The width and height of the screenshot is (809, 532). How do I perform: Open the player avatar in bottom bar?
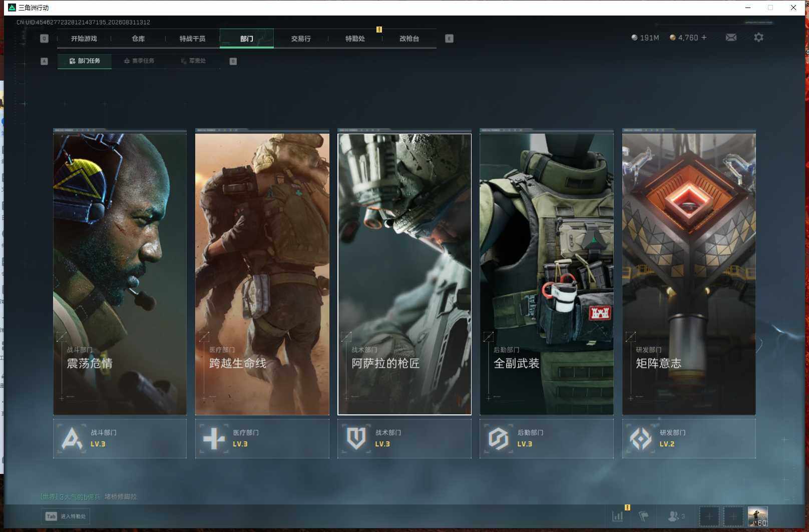pos(757,516)
